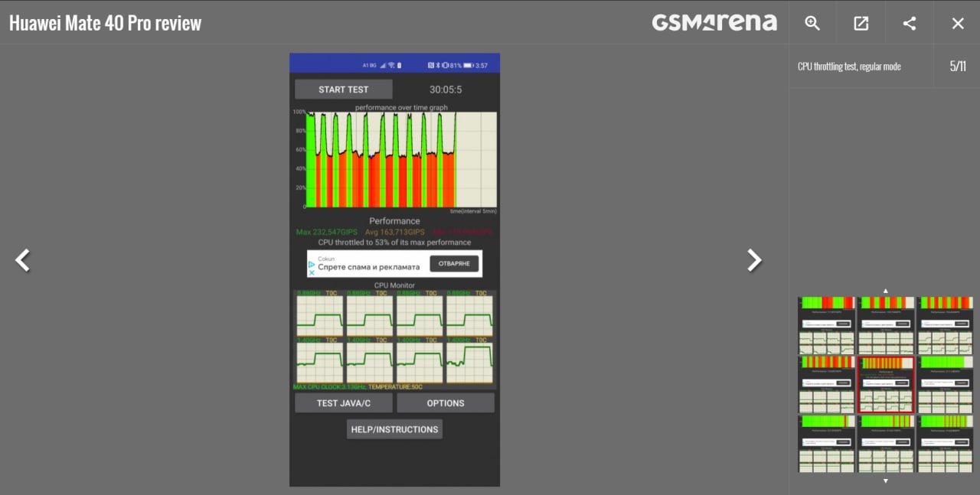Close the image gallery viewer
Image resolution: width=980 pixels, height=495 pixels.
click(958, 23)
